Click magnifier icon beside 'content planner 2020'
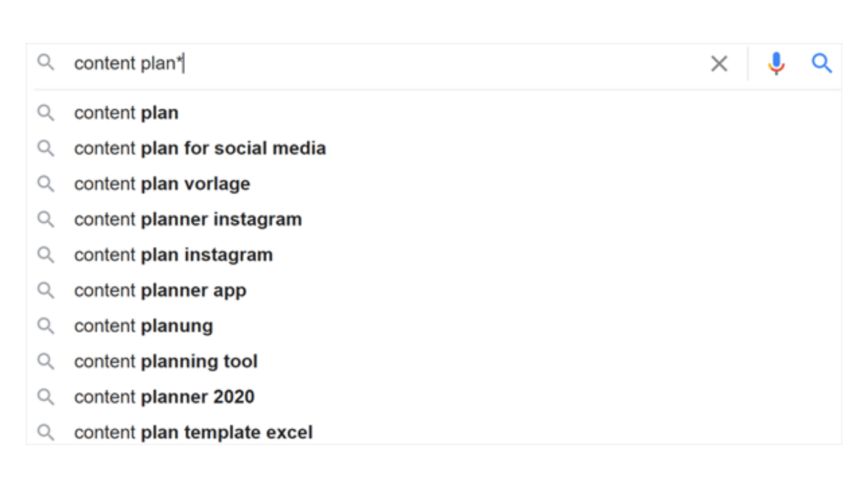This screenshot has height=488, width=868. coord(46,397)
